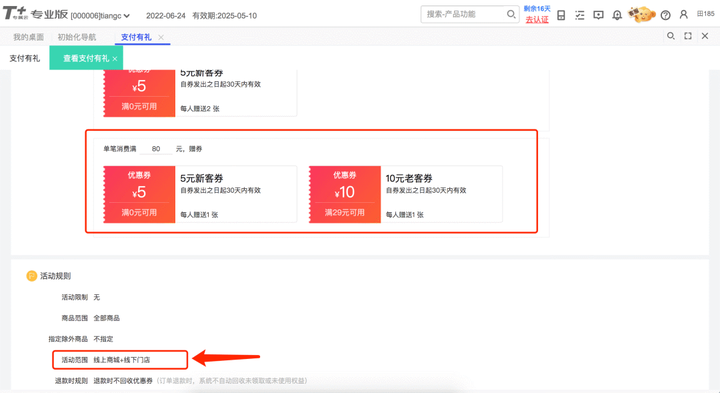Click 剩余16天 trial notice
The image size is (720, 393).
tap(537, 9)
